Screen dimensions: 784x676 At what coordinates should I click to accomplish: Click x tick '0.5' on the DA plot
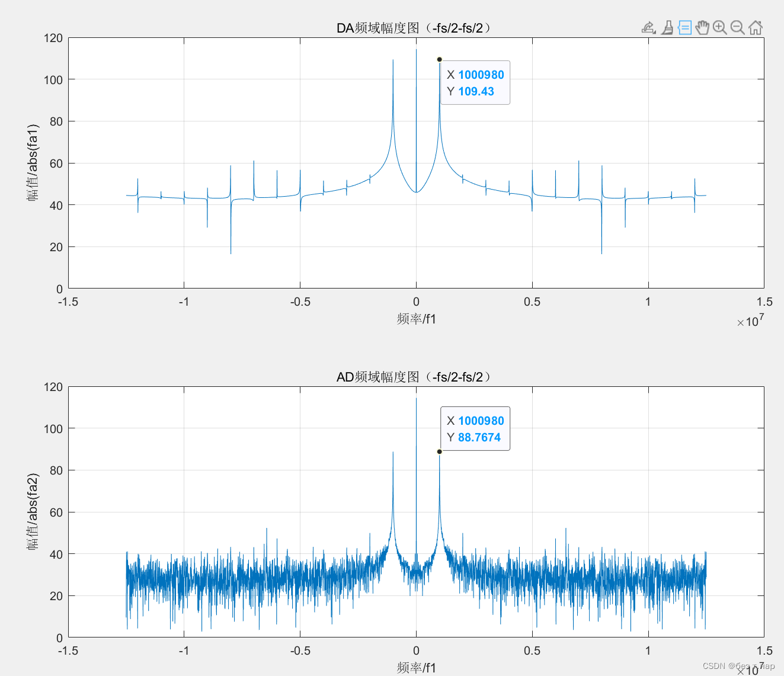click(532, 302)
